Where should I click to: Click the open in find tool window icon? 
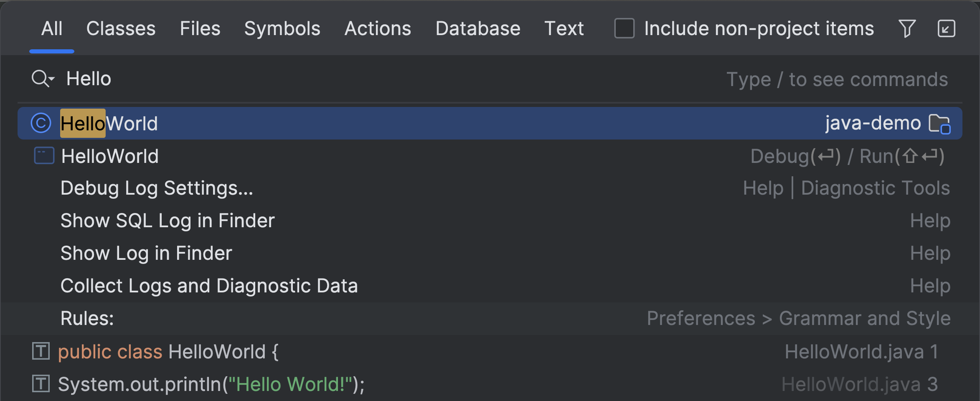coord(946,29)
